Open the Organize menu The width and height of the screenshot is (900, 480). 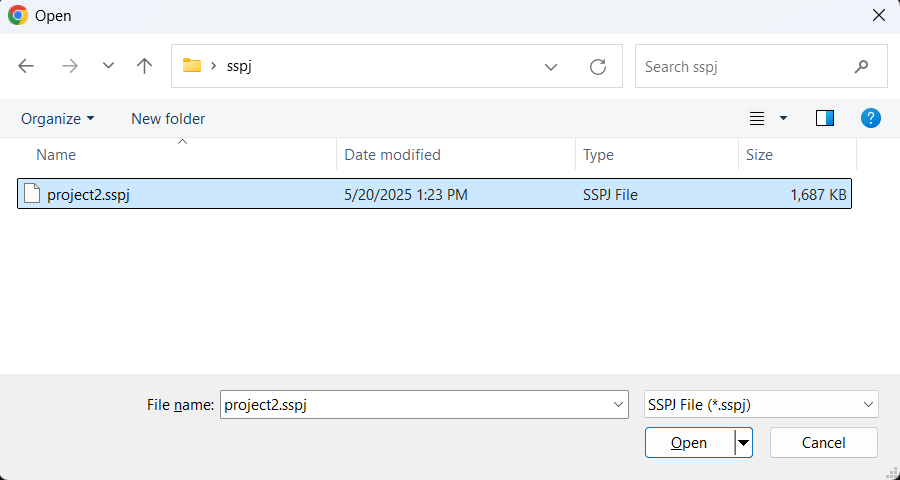point(58,118)
